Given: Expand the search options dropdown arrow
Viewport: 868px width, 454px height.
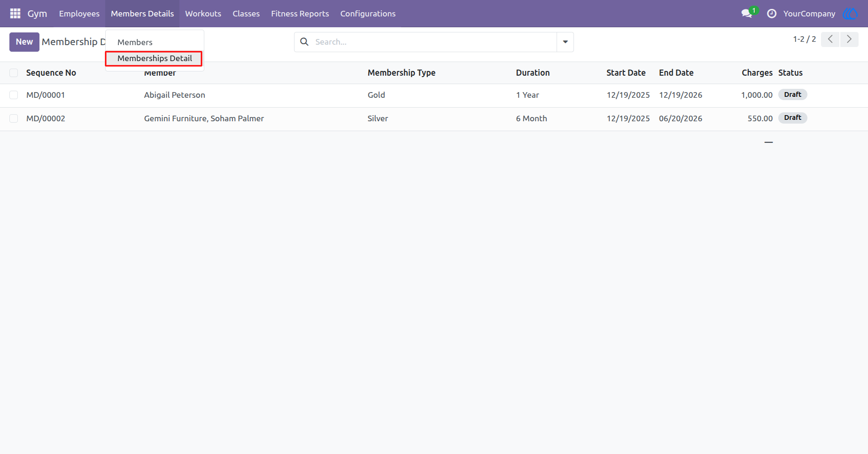Looking at the screenshot, I should click(565, 42).
